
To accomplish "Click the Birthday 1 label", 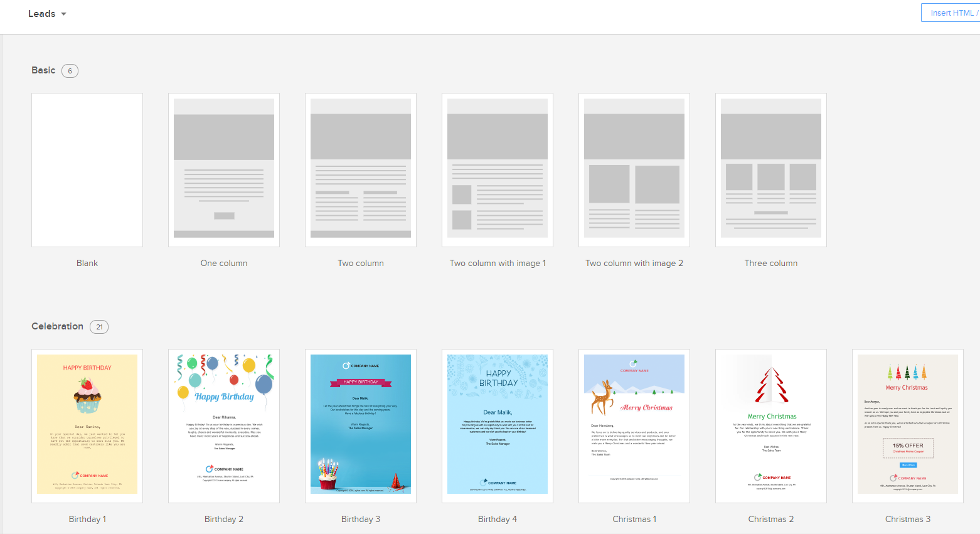I will pyautogui.click(x=87, y=519).
